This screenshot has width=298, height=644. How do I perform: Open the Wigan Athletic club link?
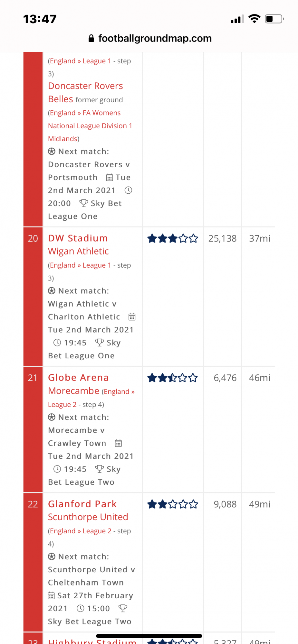[x=78, y=251]
